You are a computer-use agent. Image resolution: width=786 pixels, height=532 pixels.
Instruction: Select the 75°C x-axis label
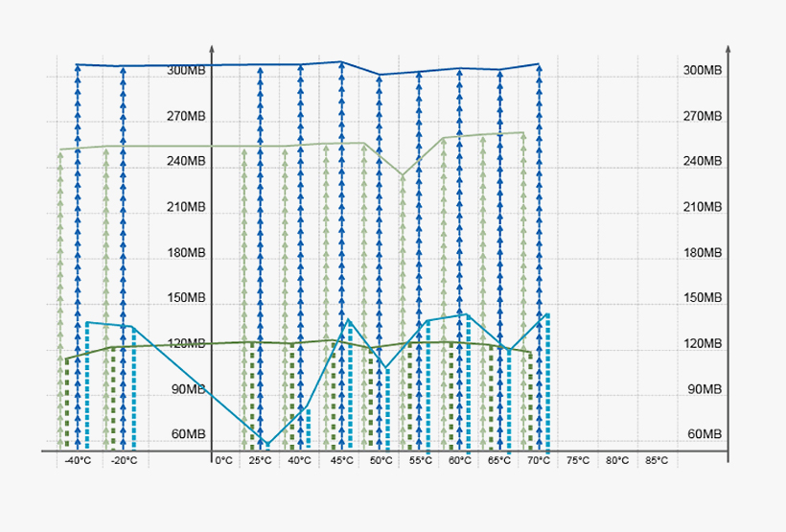click(x=578, y=461)
